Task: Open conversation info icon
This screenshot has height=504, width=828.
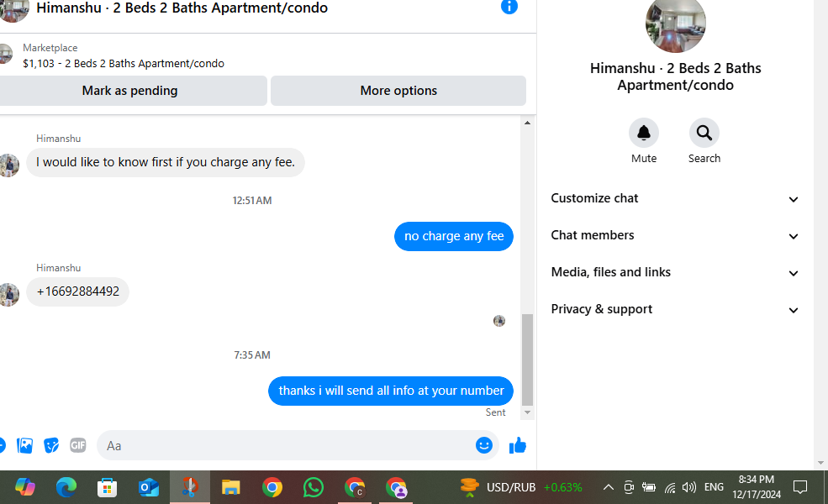Action: (x=509, y=7)
